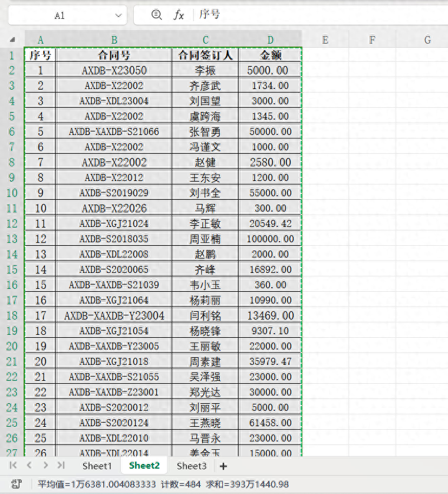Click amount cell 50000.00
The image size is (448, 494).
tap(271, 131)
